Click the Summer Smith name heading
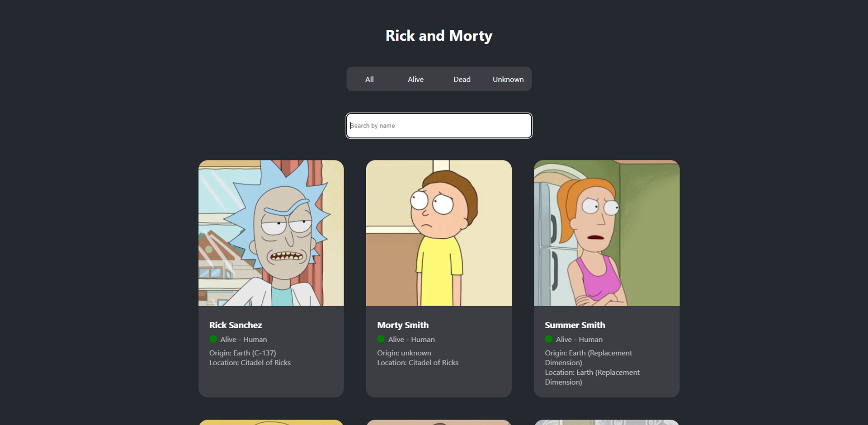The height and width of the screenshot is (425, 868). [x=575, y=325]
